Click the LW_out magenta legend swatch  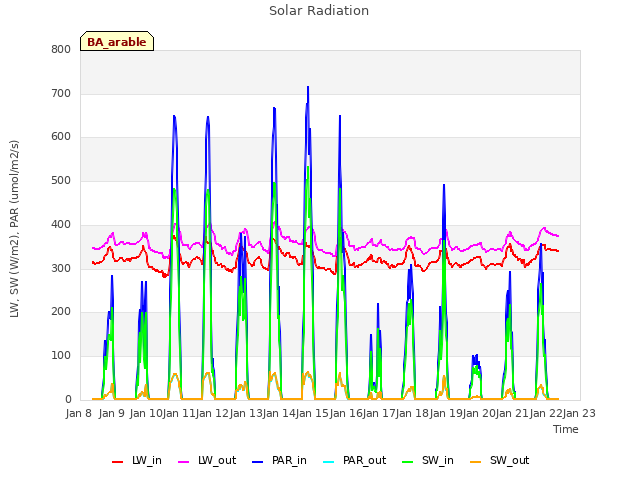point(184,462)
